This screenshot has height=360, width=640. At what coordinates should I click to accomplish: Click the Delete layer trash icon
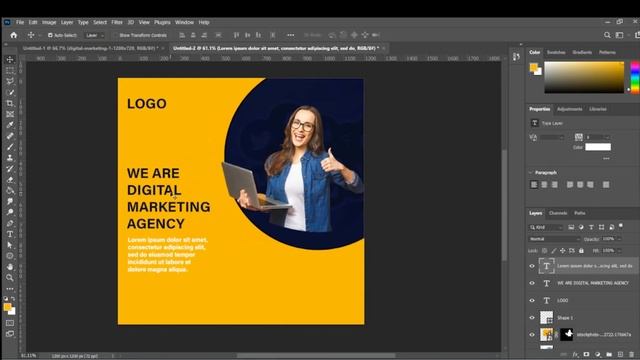[x=632, y=355]
